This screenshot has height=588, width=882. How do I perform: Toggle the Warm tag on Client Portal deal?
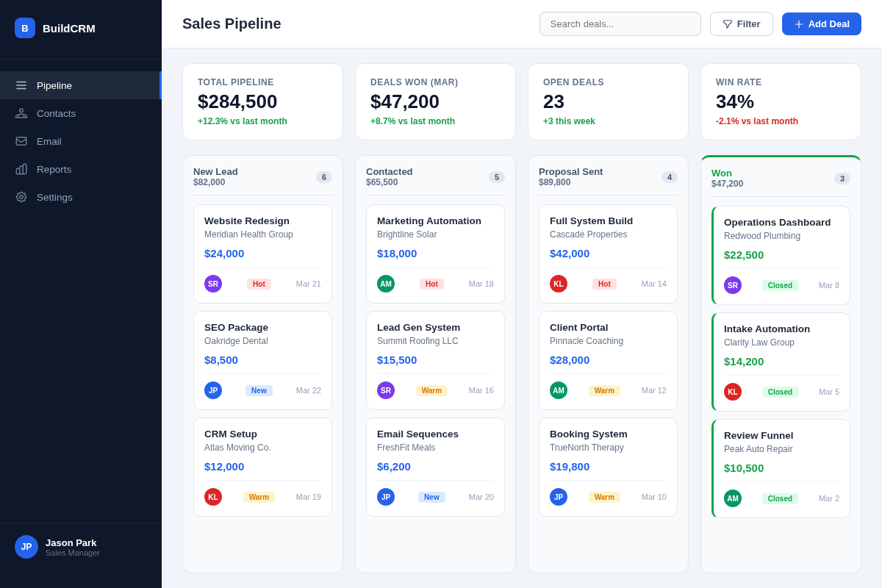604,390
